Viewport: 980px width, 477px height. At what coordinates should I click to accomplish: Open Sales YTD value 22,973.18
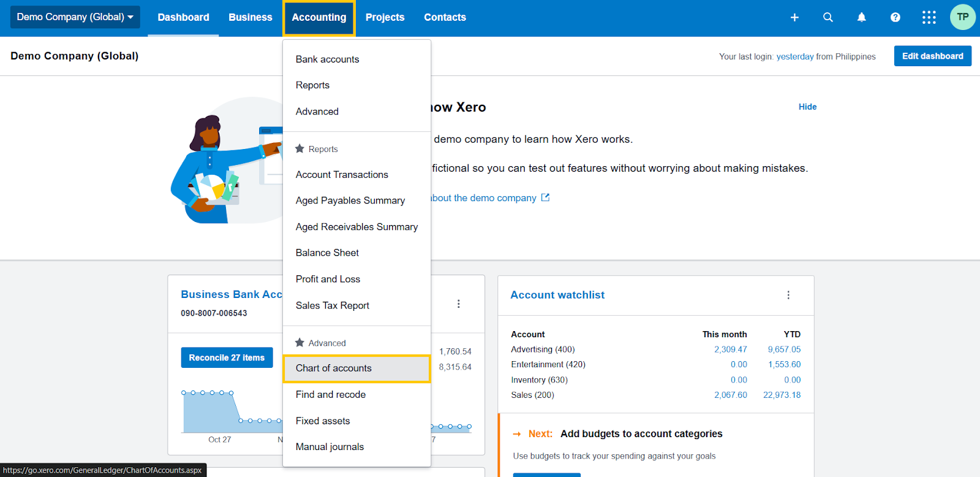[x=782, y=395]
